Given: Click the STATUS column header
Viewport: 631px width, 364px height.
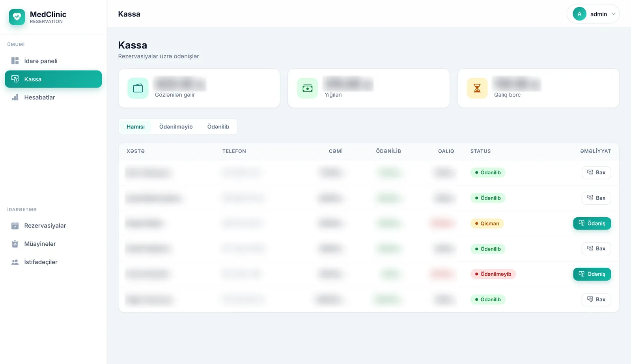Looking at the screenshot, I should [481, 151].
